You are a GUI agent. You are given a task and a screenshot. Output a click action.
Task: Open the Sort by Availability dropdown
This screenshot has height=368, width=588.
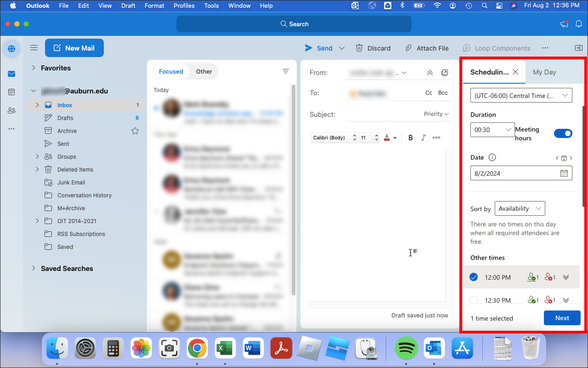click(520, 208)
